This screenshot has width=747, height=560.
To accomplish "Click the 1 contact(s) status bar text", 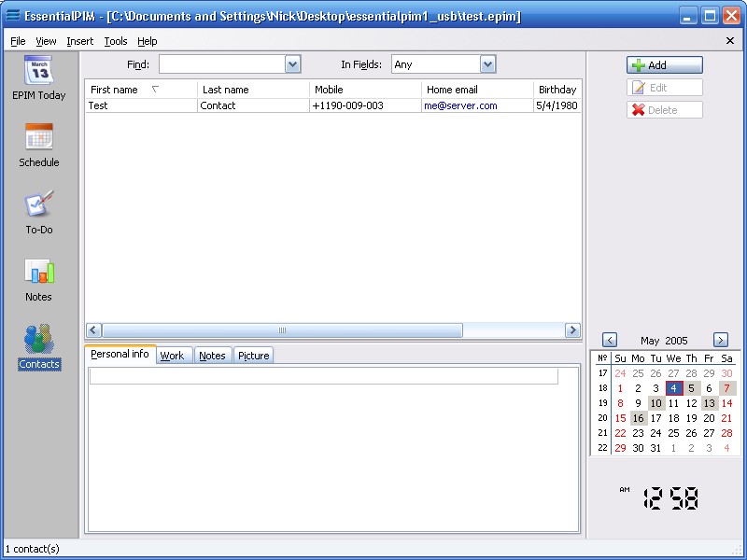I will tap(33, 549).
